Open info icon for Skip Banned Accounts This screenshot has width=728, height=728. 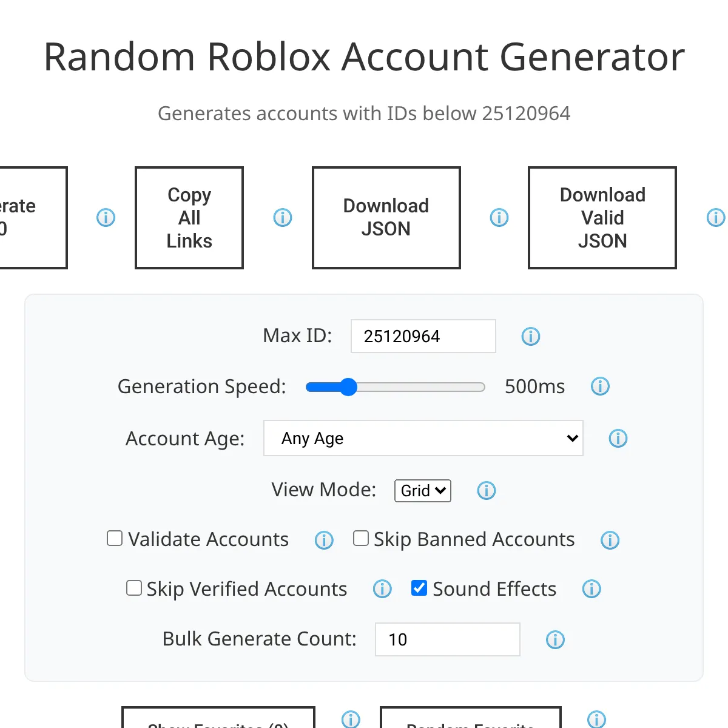(610, 541)
